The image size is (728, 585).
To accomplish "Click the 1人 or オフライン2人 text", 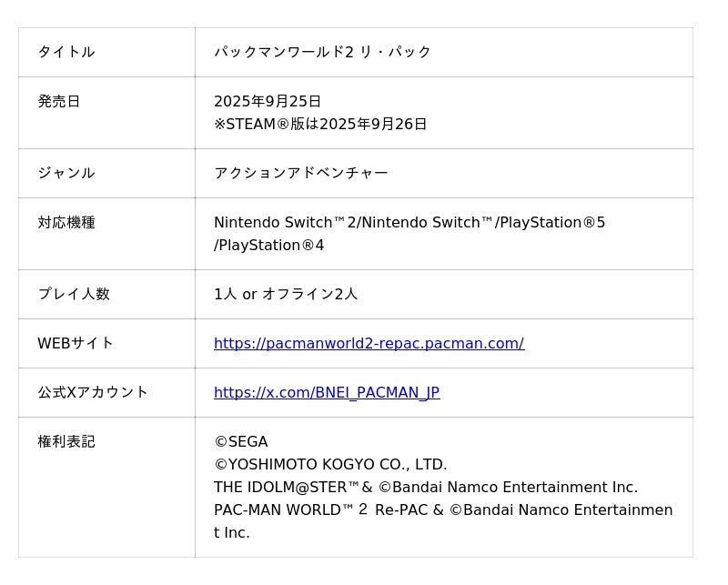I will click(x=286, y=294).
